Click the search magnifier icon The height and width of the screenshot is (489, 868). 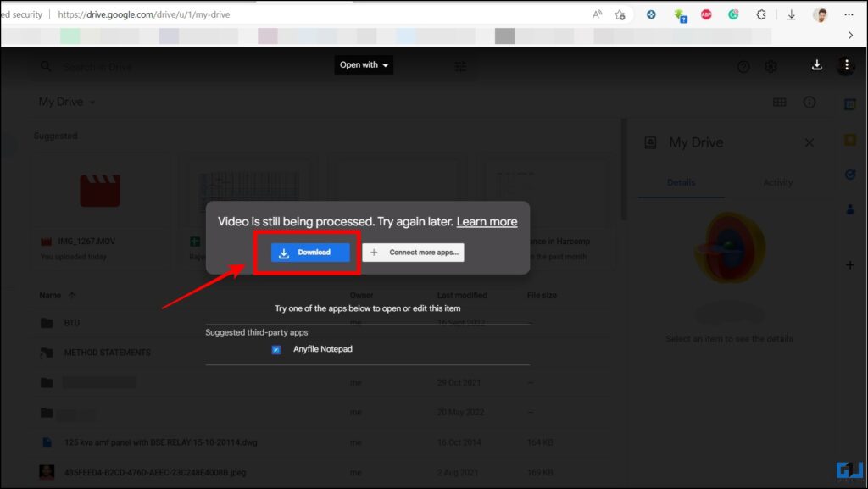click(46, 66)
